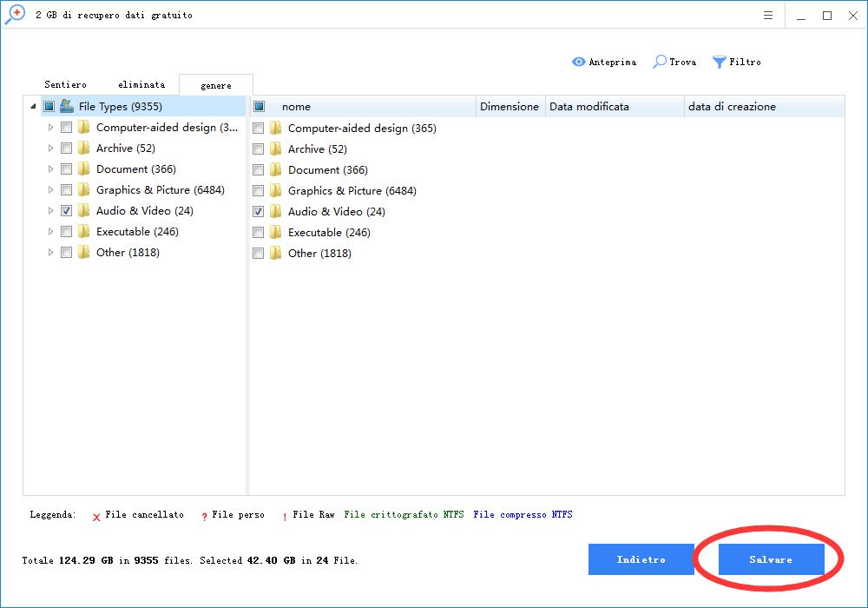Click the Indietro button
The width and height of the screenshot is (868, 608).
pos(641,559)
